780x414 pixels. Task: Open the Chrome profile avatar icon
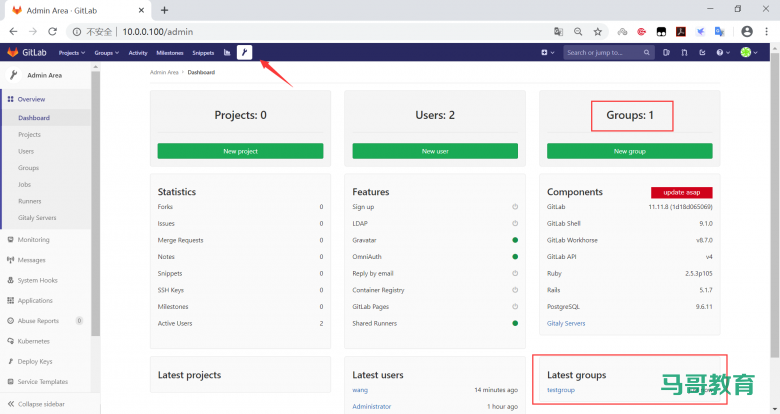747,31
